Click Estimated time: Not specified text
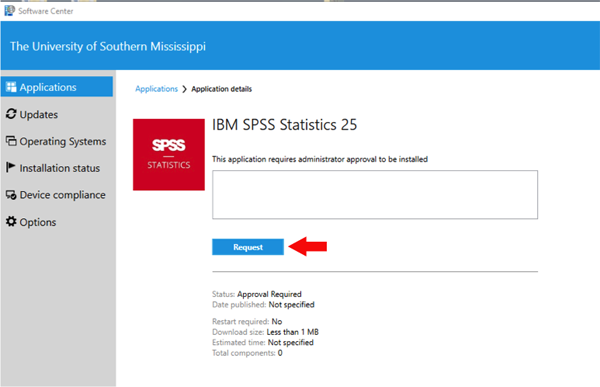600x387 pixels. pos(263,343)
